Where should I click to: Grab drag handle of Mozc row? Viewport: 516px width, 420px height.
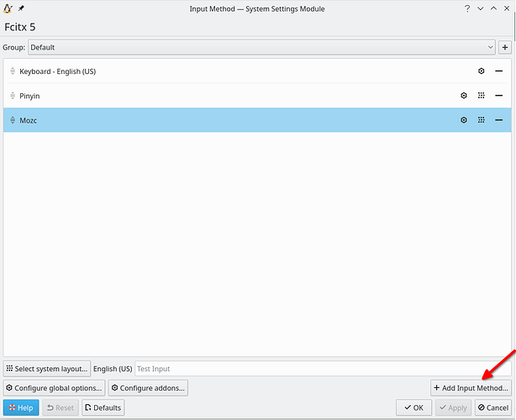coord(13,120)
